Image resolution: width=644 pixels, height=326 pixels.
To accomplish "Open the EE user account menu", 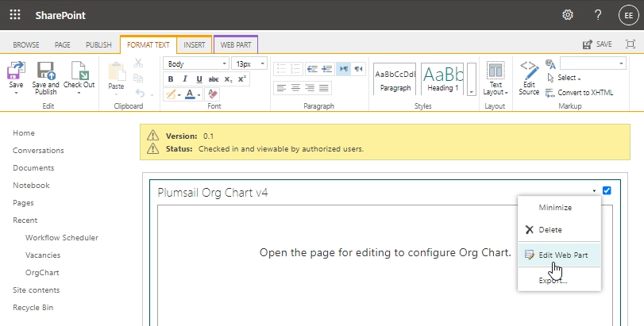I will click(628, 15).
